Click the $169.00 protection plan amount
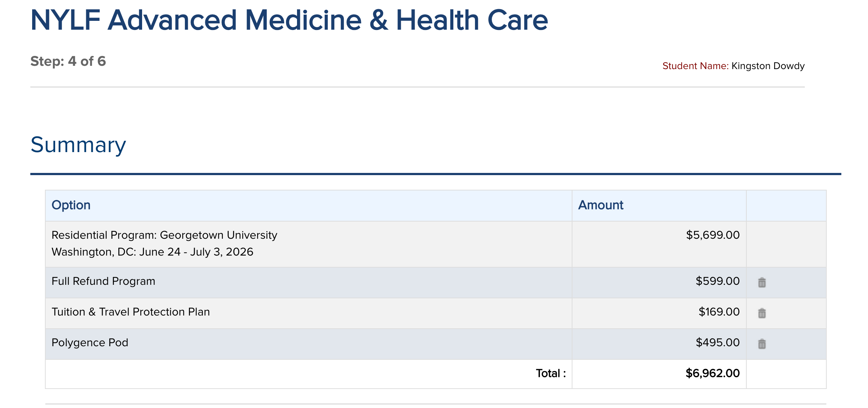 click(x=719, y=312)
